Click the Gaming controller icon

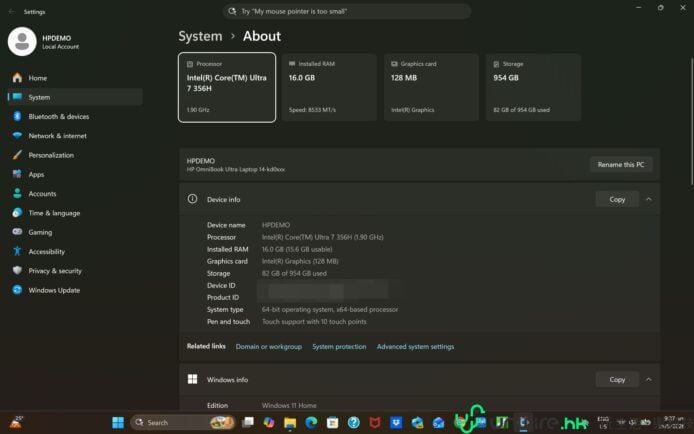coord(17,232)
